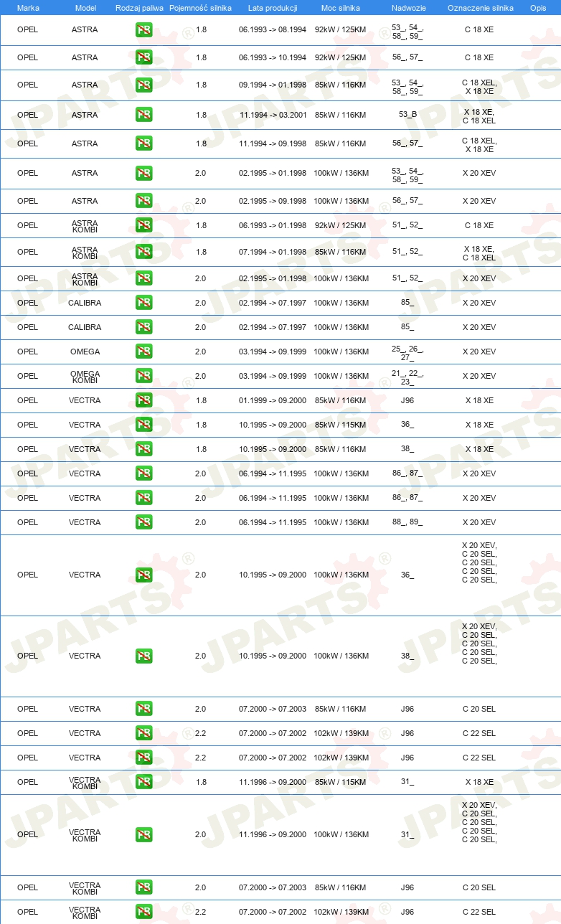
Task: Select the body cell '21_, 22_, 23_'
Action: (407, 377)
